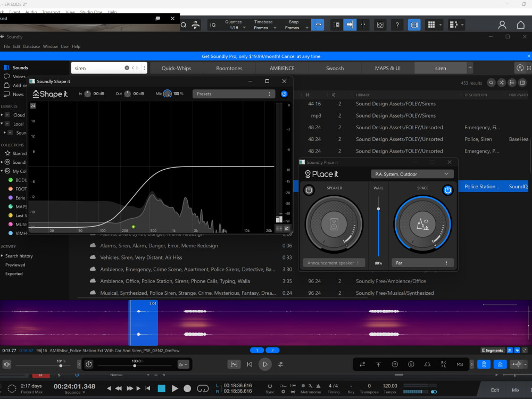
Task: Add a new Soundly tab
Action: [470, 68]
